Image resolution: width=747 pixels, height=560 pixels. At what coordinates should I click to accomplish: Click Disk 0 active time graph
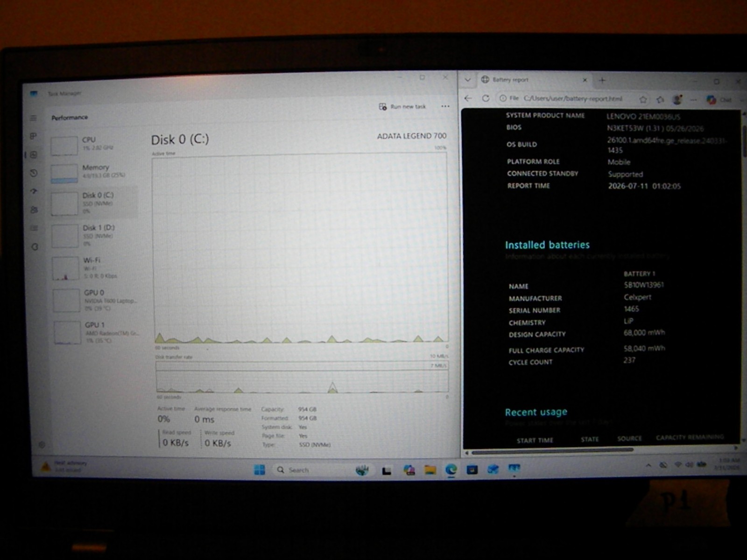point(300,250)
